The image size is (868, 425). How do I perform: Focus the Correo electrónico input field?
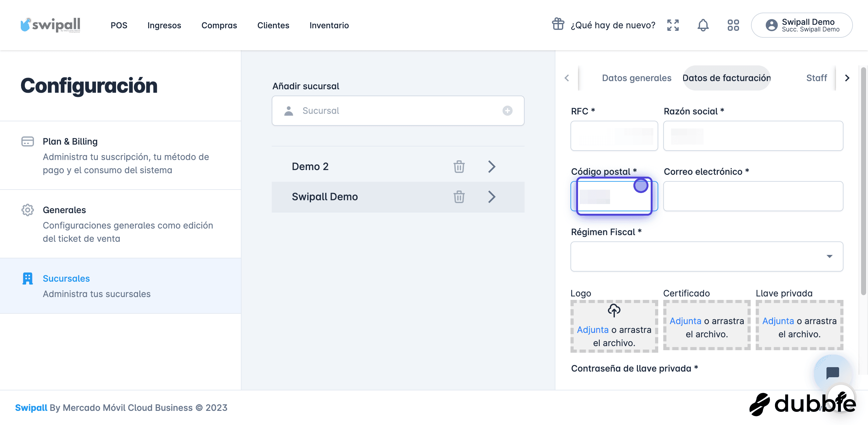click(753, 196)
